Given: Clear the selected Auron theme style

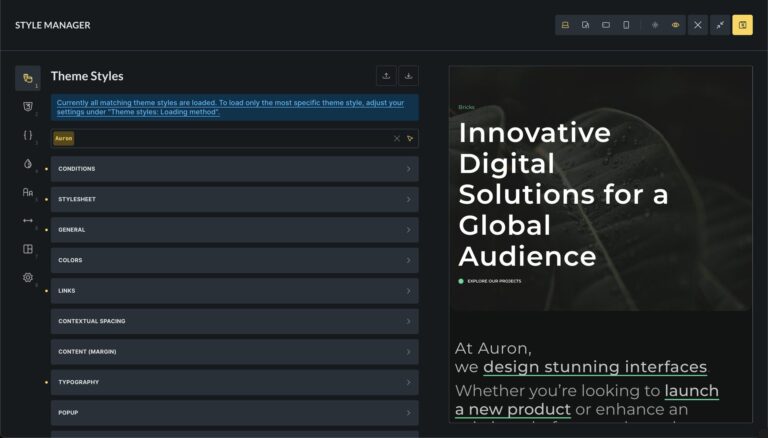Looking at the screenshot, I should coord(396,138).
